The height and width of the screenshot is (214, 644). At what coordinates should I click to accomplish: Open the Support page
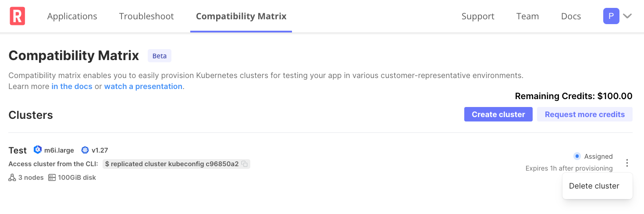point(478,16)
